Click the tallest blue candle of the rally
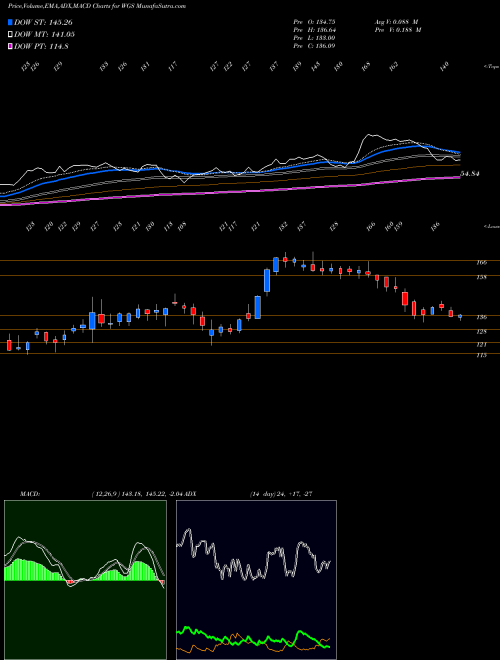The height and width of the screenshot is (660, 500). pyautogui.click(x=258, y=307)
